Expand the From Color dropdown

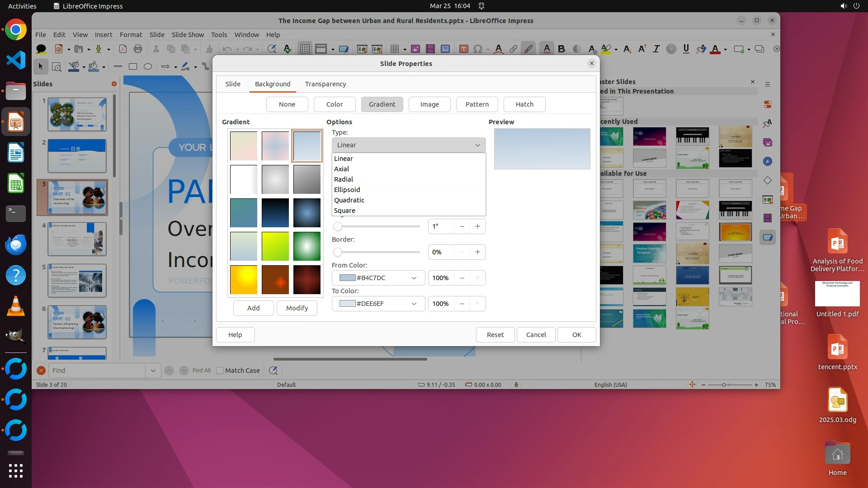(413, 278)
